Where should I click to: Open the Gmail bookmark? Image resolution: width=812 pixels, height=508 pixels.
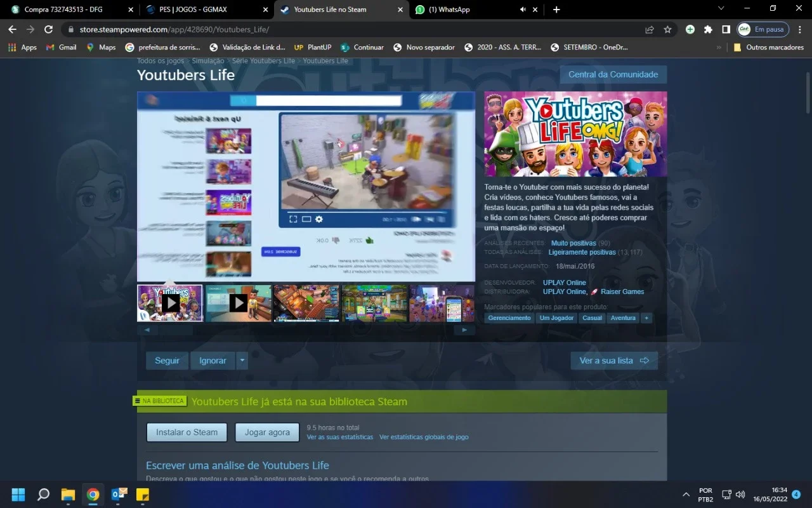61,47
